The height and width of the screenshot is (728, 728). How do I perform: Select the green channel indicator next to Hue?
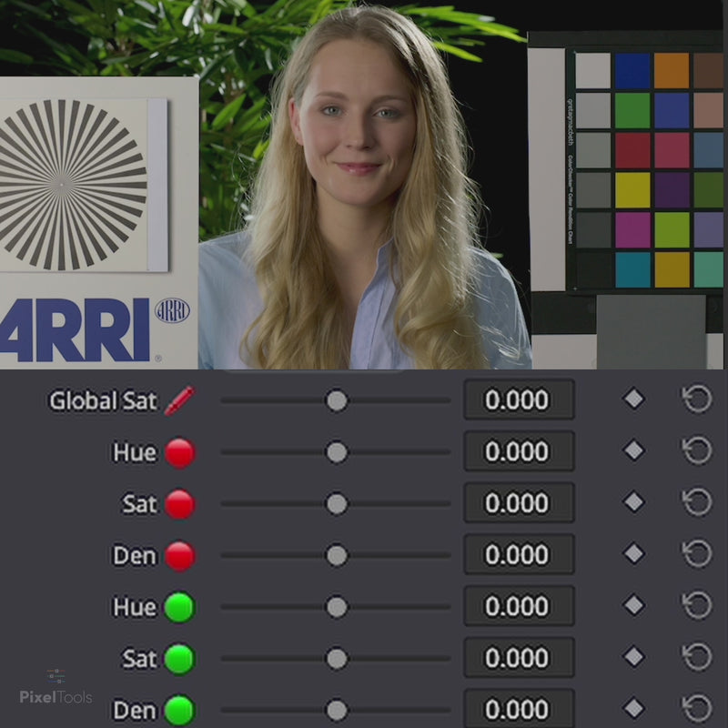[x=178, y=606]
